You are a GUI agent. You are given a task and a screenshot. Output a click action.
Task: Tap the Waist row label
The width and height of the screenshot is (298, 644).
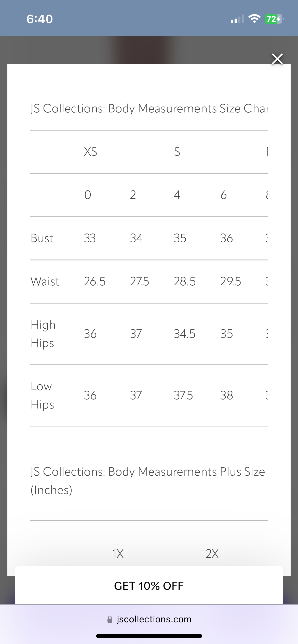[x=45, y=282]
